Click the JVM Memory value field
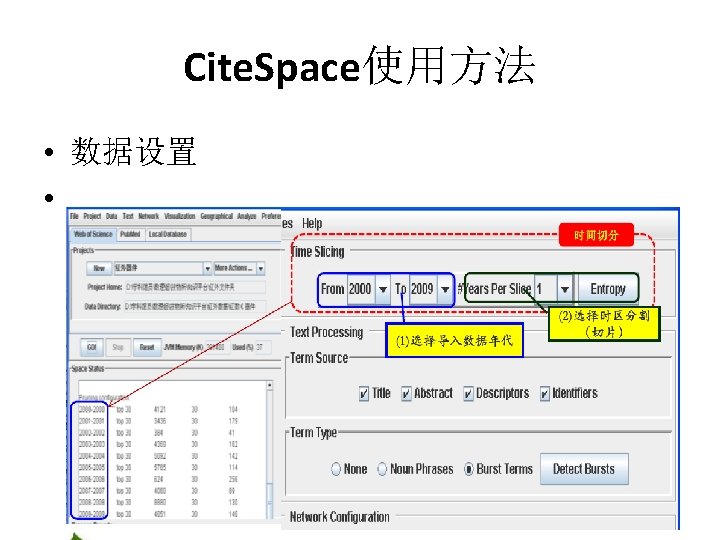This screenshot has height=540, width=720. 216,347
